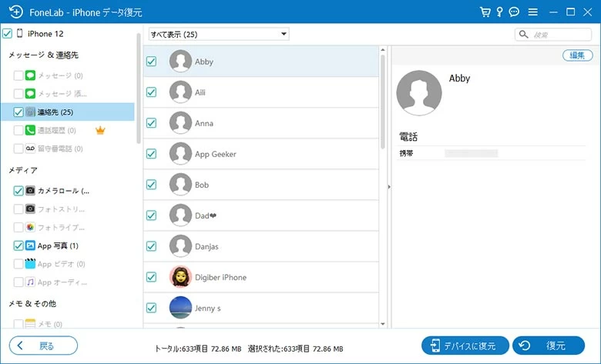Select メモ (0) category
Image resolution: width=601 pixels, height=364 pixels.
pos(50,324)
